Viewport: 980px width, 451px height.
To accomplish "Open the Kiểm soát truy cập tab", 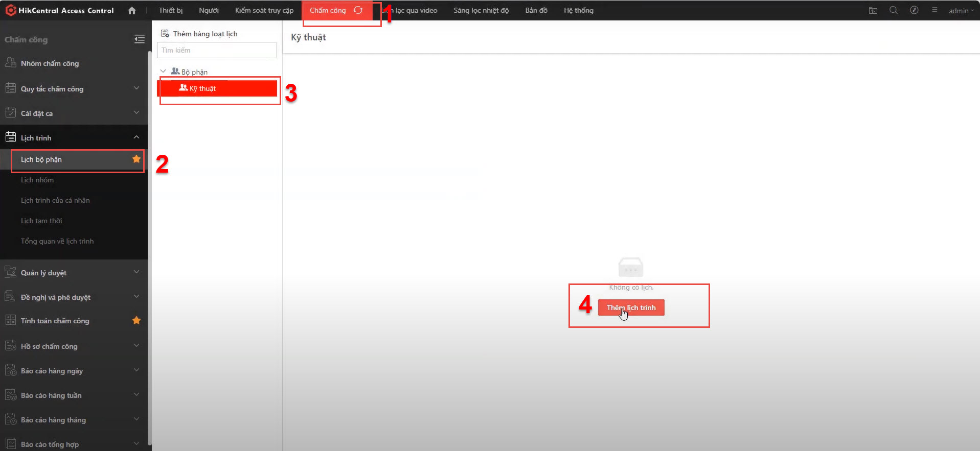I will point(264,10).
